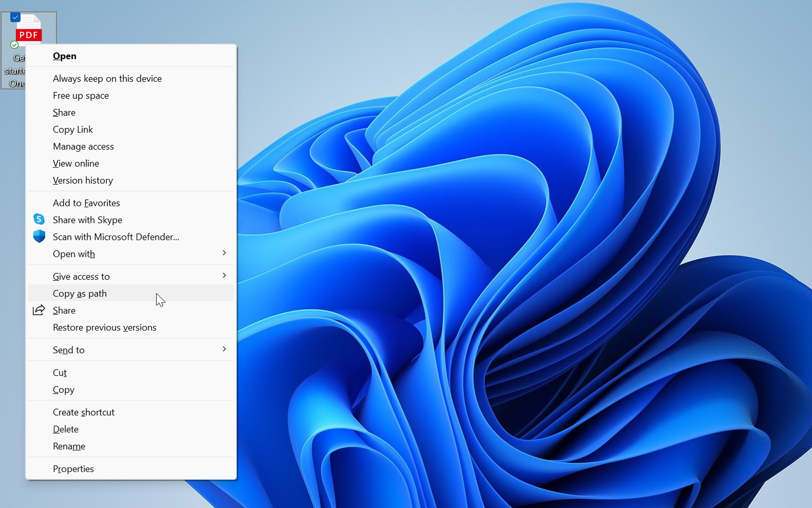Expand the Give access to submenu arrow

tap(224, 276)
